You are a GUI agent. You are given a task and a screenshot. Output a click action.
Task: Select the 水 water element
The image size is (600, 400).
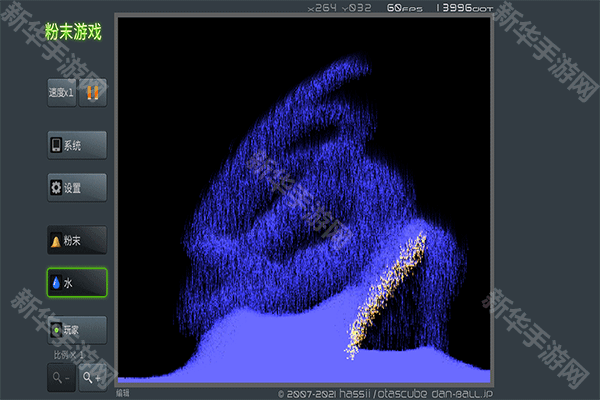point(76,283)
